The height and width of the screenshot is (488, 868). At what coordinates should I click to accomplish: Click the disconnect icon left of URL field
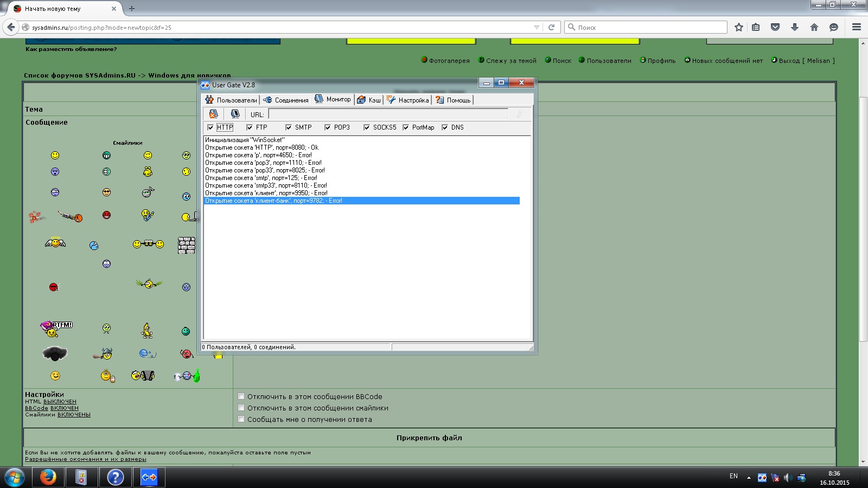tap(214, 114)
